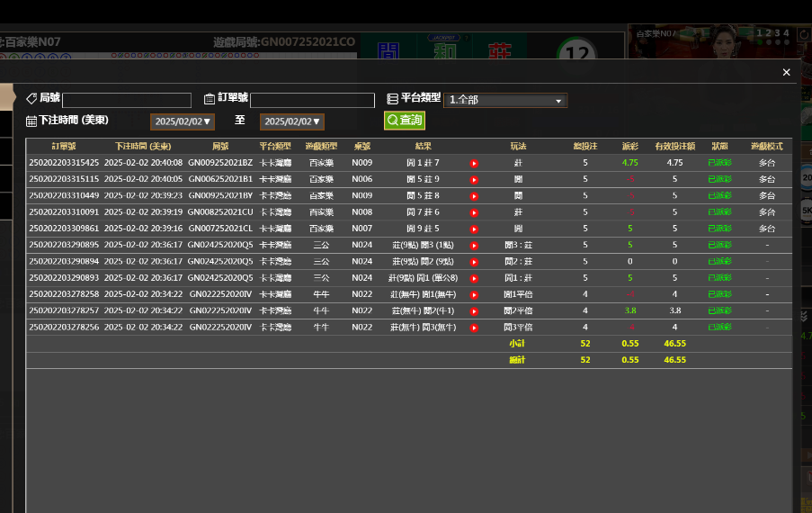812x513 pixels.
Task: Open the end date picker after 至
Action: click(x=292, y=121)
